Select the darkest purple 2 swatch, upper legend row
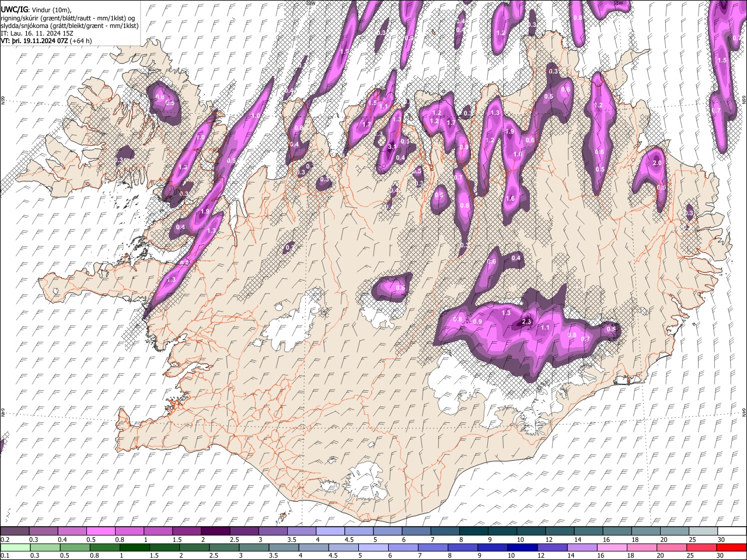This screenshot has width=747, height=560. [x=215, y=531]
